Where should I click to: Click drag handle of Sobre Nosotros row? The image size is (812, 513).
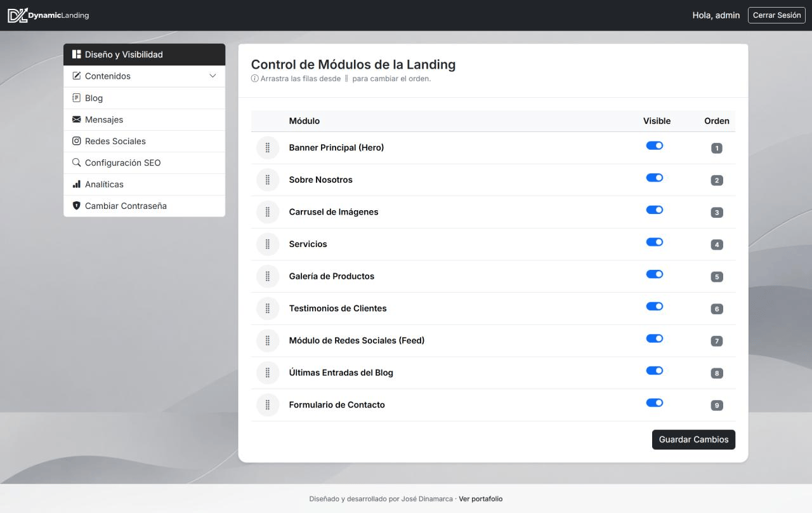[268, 180]
